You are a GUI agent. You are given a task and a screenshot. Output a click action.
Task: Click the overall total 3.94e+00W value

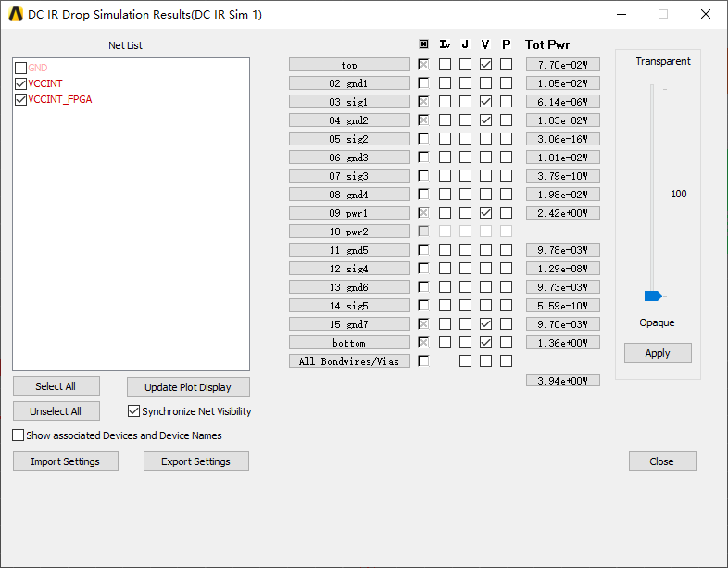coord(563,381)
